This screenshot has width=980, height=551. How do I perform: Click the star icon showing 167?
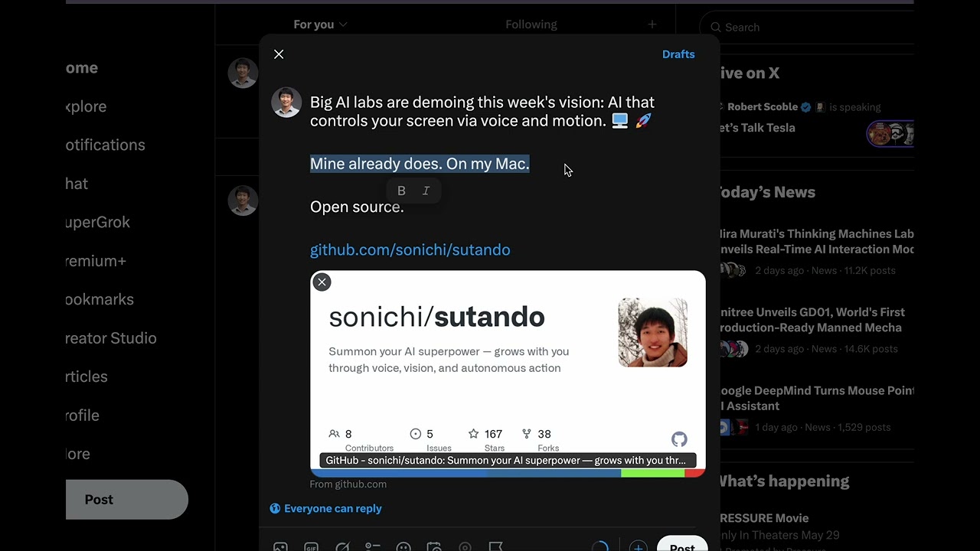coord(473,434)
